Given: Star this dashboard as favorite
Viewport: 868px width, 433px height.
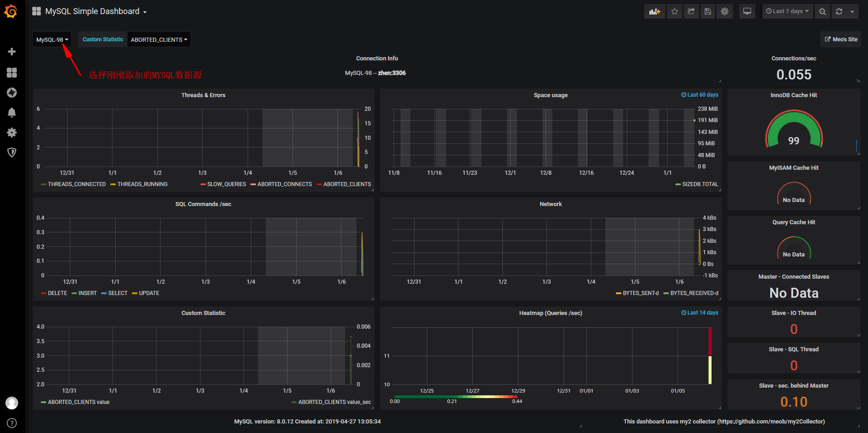Looking at the screenshot, I should point(674,11).
